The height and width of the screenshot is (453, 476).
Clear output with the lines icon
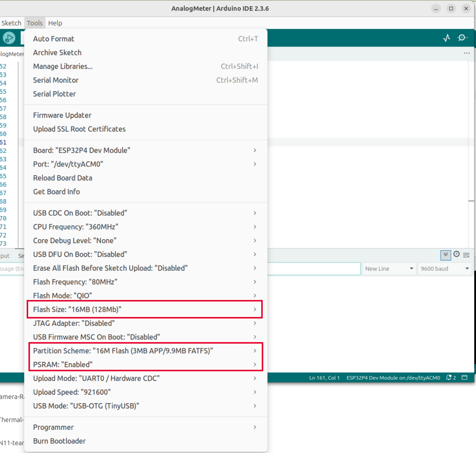tap(466, 255)
